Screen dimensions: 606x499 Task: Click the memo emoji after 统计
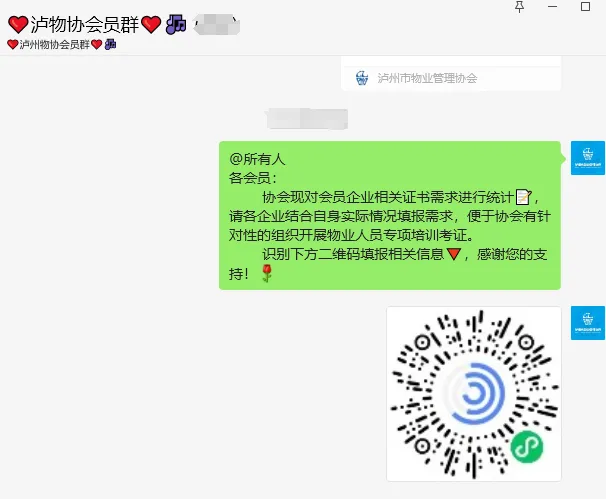(523, 197)
